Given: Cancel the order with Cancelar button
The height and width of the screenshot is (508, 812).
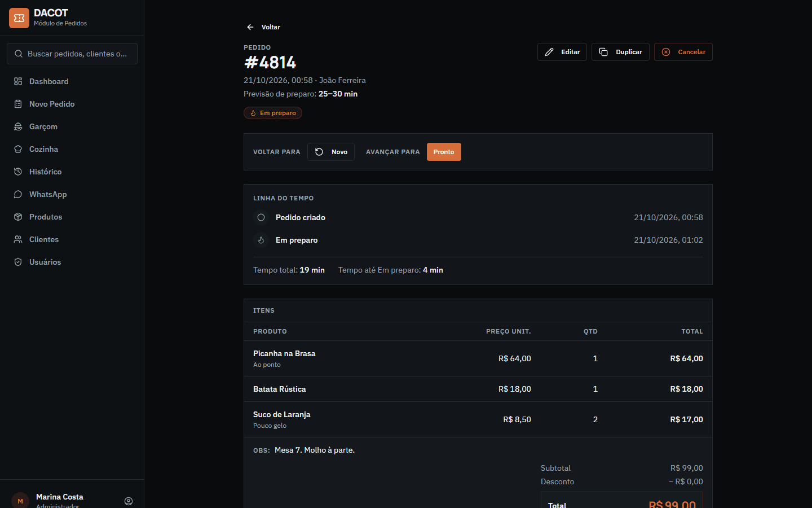Looking at the screenshot, I should coord(683,52).
